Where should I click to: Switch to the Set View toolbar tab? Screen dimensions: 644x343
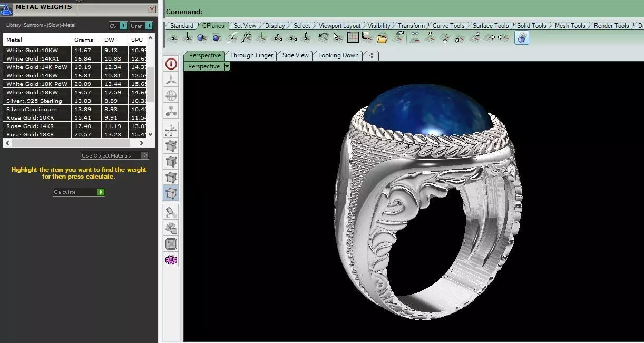tap(245, 25)
